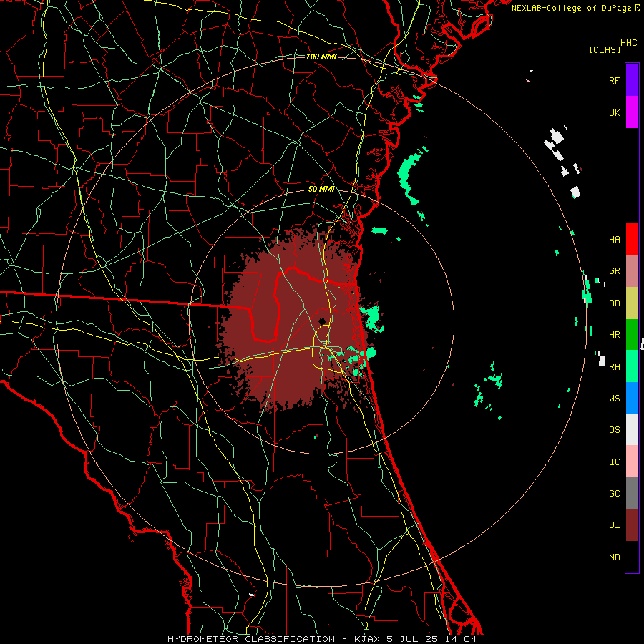Click the UK legend label

pyautogui.click(x=614, y=112)
